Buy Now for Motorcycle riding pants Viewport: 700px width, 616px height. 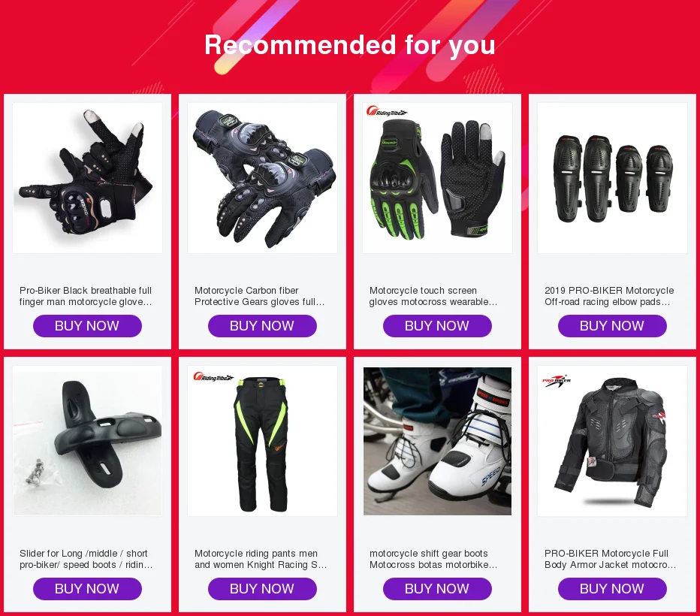(x=263, y=589)
